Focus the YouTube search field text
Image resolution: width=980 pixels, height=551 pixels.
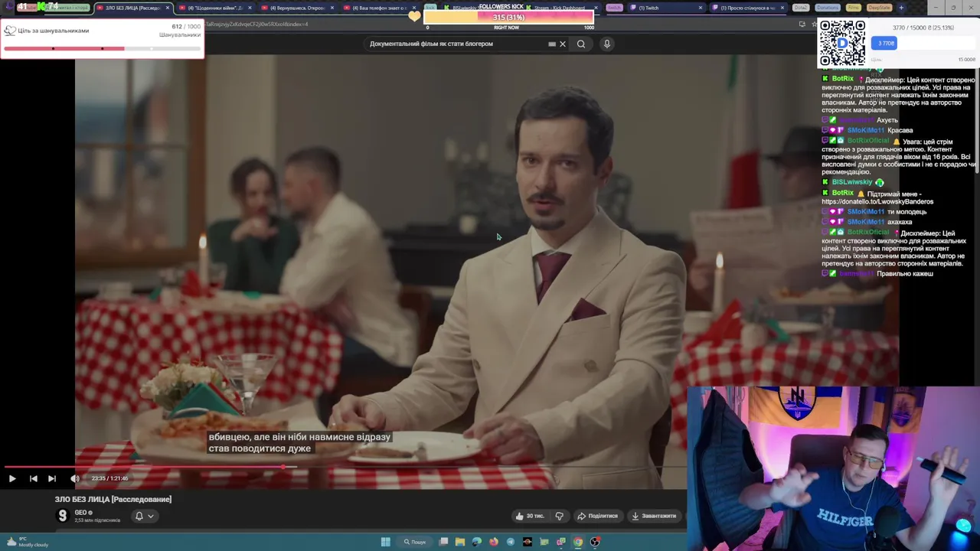(431, 44)
